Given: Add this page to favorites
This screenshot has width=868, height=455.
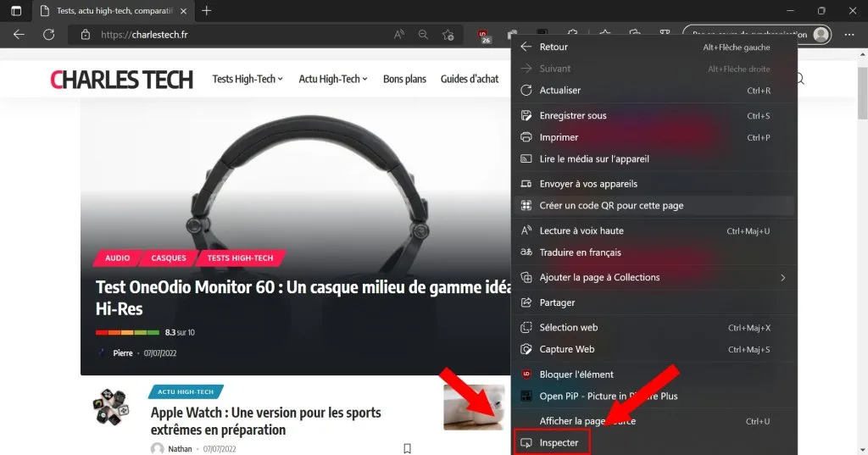Looking at the screenshot, I should click(448, 35).
